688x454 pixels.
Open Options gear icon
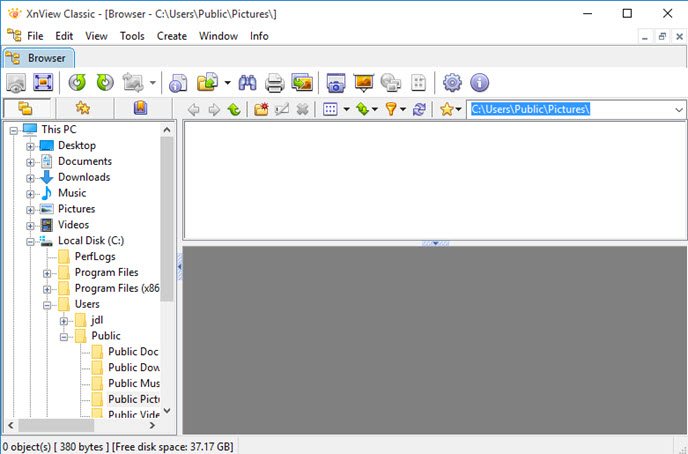tap(452, 82)
